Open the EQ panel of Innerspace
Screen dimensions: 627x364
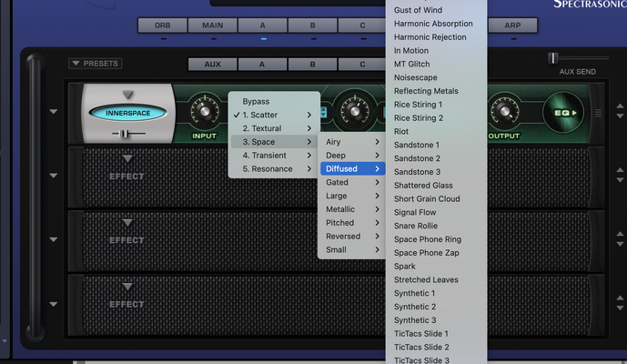tap(563, 113)
